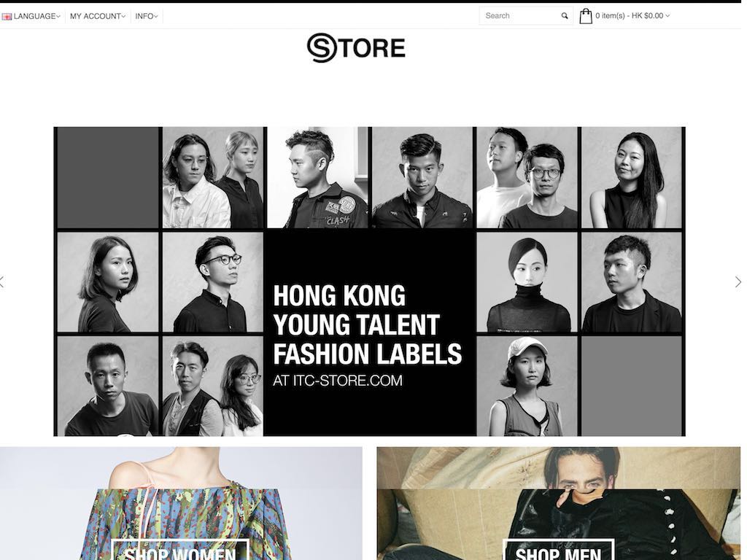747x560 pixels.
Task: Open the MY ACCOUNT dropdown menu
Action: point(98,16)
